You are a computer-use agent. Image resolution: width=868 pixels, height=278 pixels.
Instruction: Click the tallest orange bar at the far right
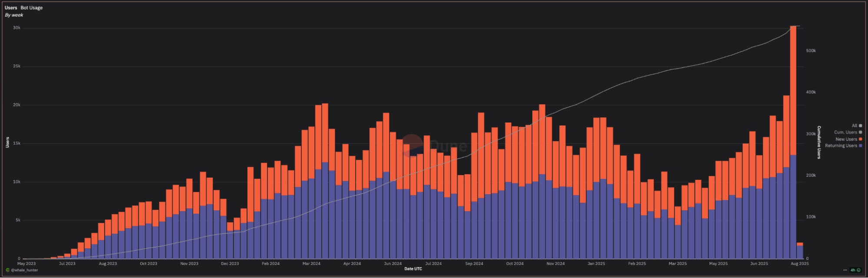pyautogui.click(x=793, y=90)
